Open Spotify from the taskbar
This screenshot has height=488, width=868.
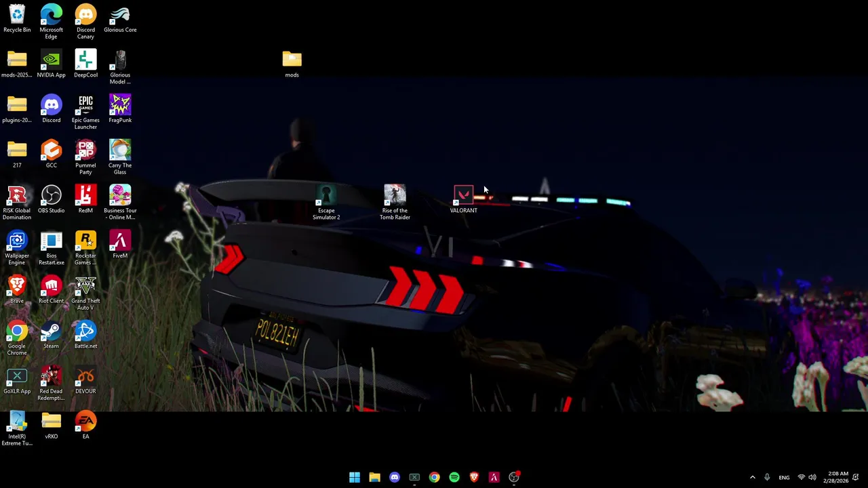tap(454, 477)
